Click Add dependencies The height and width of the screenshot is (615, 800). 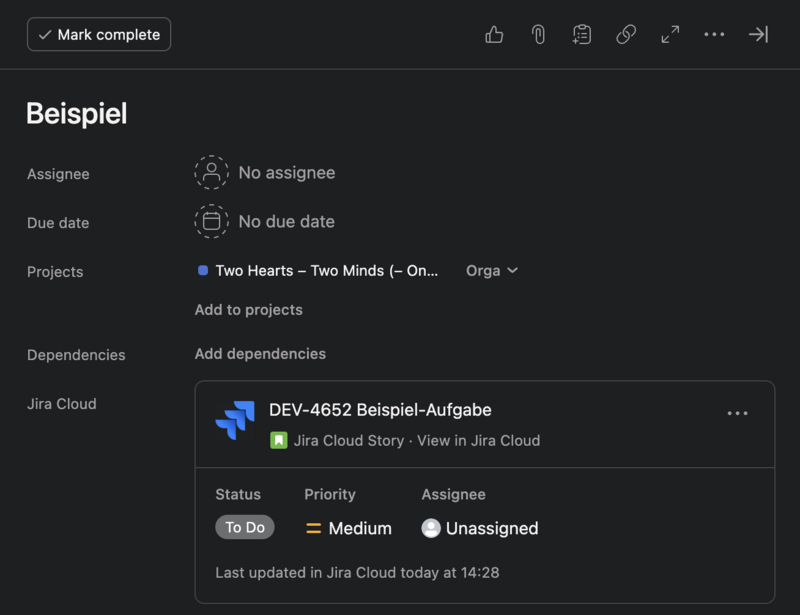[x=260, y=354]
